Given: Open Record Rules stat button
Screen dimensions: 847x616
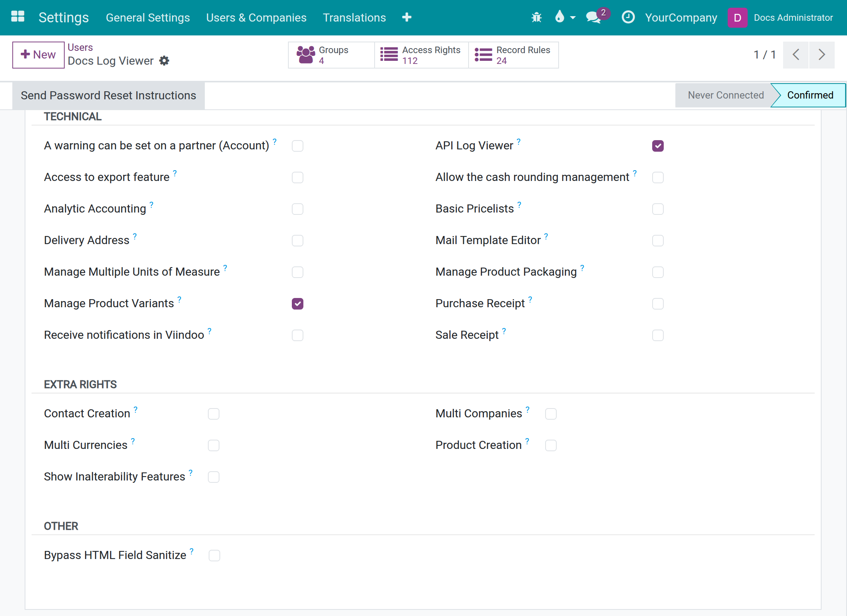Looking at the screenshot, I should click(x=514, y=55).
